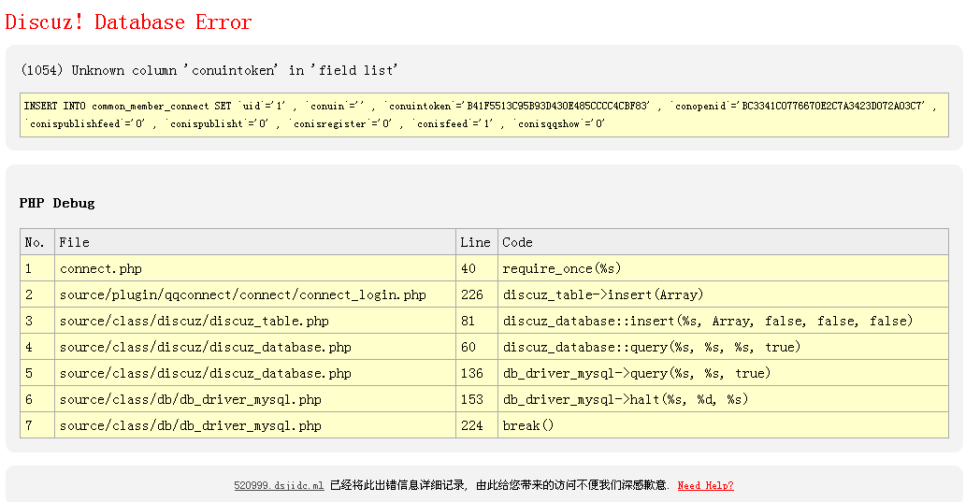Click the No. column header
980x502 pixels.
click(36, 242)
